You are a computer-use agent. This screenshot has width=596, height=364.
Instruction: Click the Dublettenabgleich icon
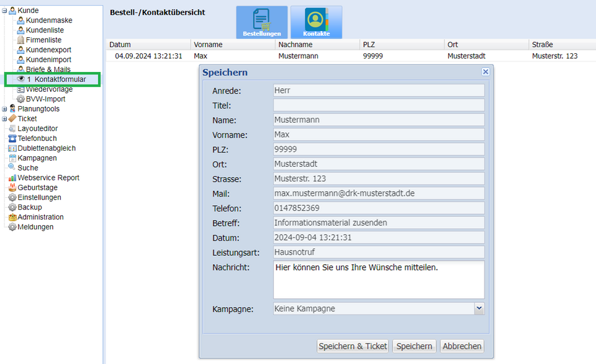click(12, 148)
